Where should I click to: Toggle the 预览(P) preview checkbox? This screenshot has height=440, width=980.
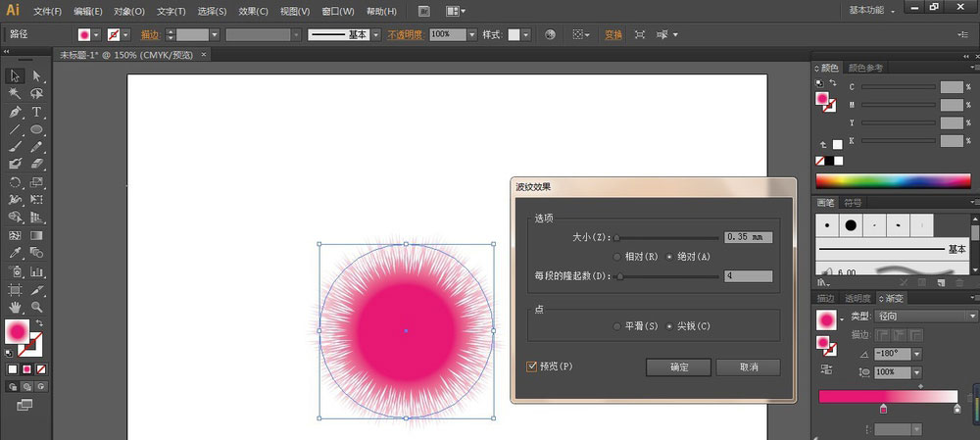click(x=532, y=367)
